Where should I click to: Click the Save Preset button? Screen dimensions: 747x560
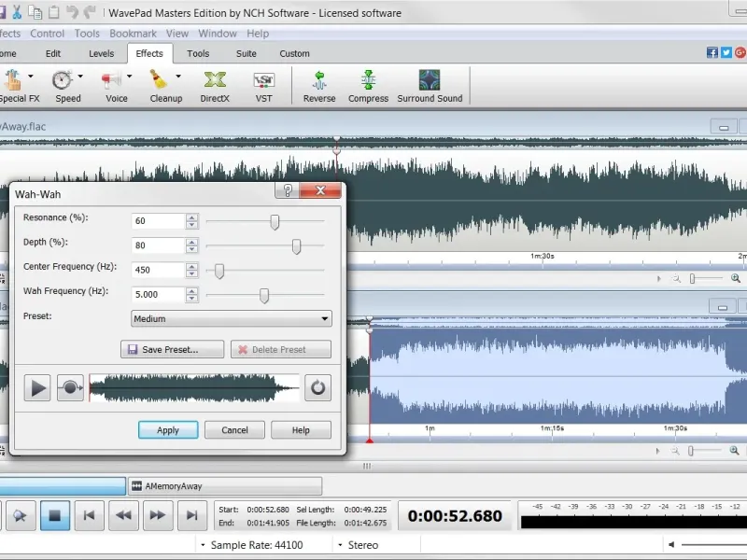point(173,350)
